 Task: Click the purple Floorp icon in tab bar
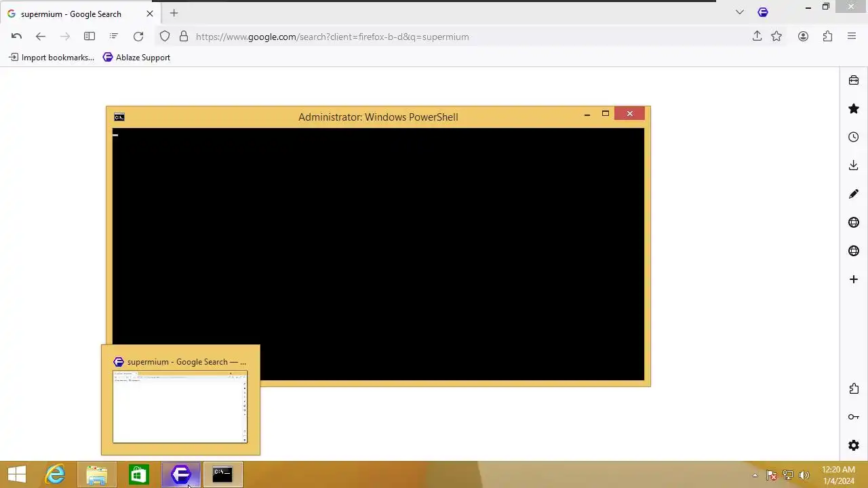point(763,12)
